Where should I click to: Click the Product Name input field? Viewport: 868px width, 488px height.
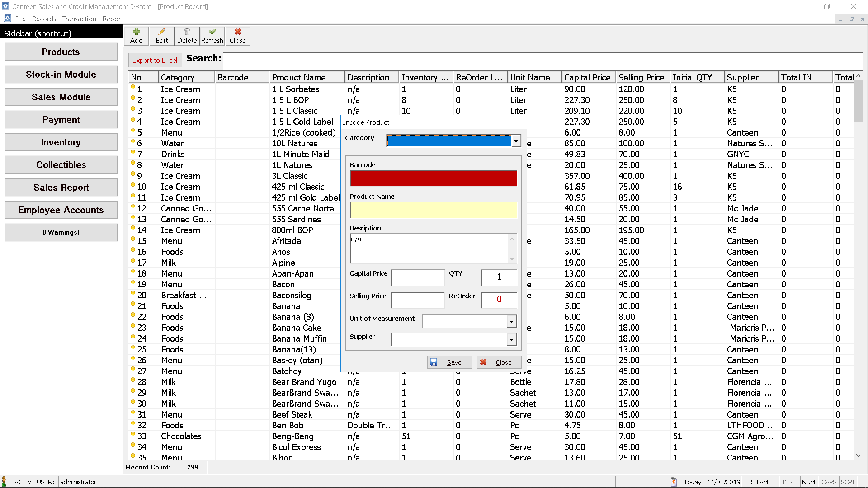[x=433, y=210]
